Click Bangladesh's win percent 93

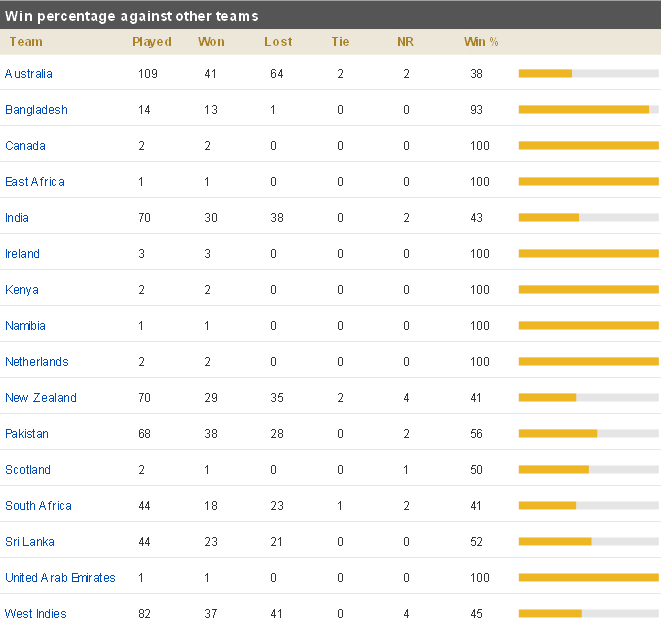(476, 110)
